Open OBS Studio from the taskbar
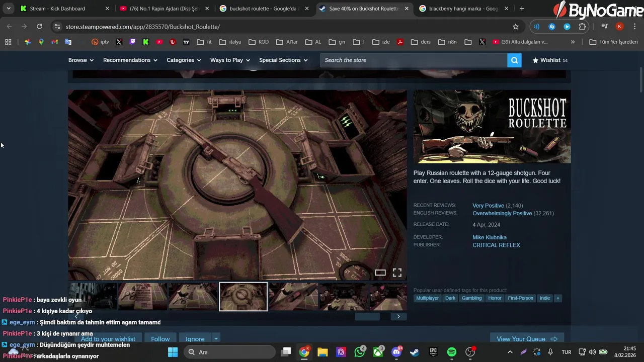This screenshot has width=644, height=362. [x=470, y=352]
